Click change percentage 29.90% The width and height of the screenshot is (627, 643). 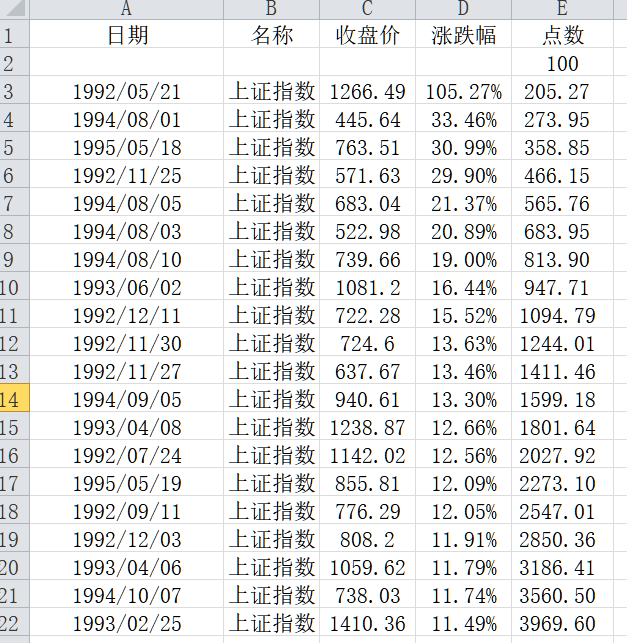(463, 174)
